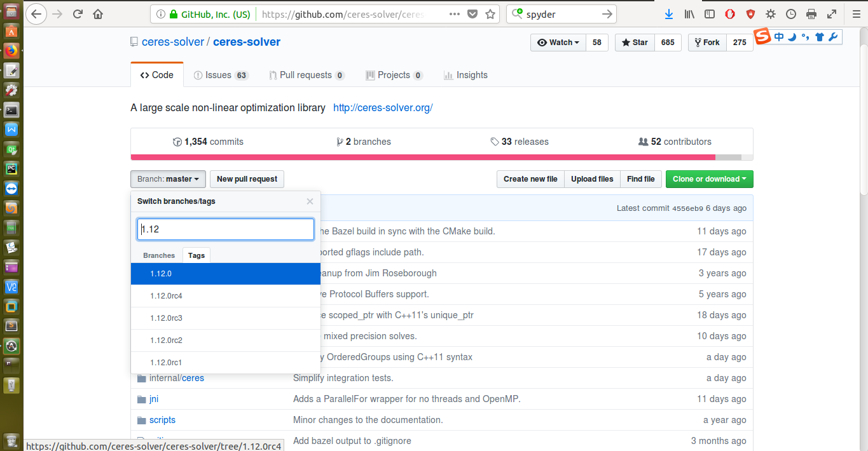
Task: Open the Clone or download dropdown
Action: click(709, 179)
